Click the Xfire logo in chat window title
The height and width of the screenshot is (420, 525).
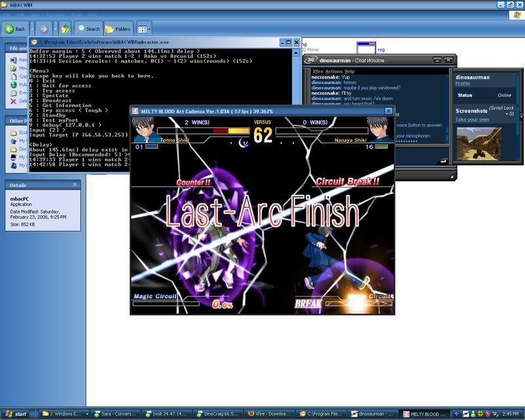point(310,60)
